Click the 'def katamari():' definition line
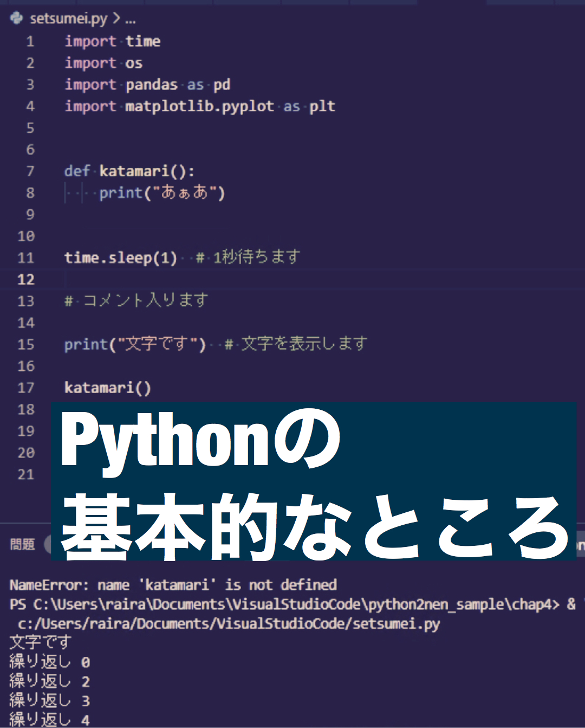Image resolution: width=585 pixels, height=728 pixels. pos(129,171)
